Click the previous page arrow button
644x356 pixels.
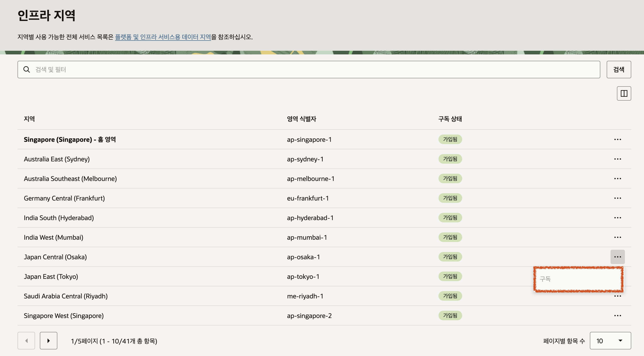tap(26, 341)
